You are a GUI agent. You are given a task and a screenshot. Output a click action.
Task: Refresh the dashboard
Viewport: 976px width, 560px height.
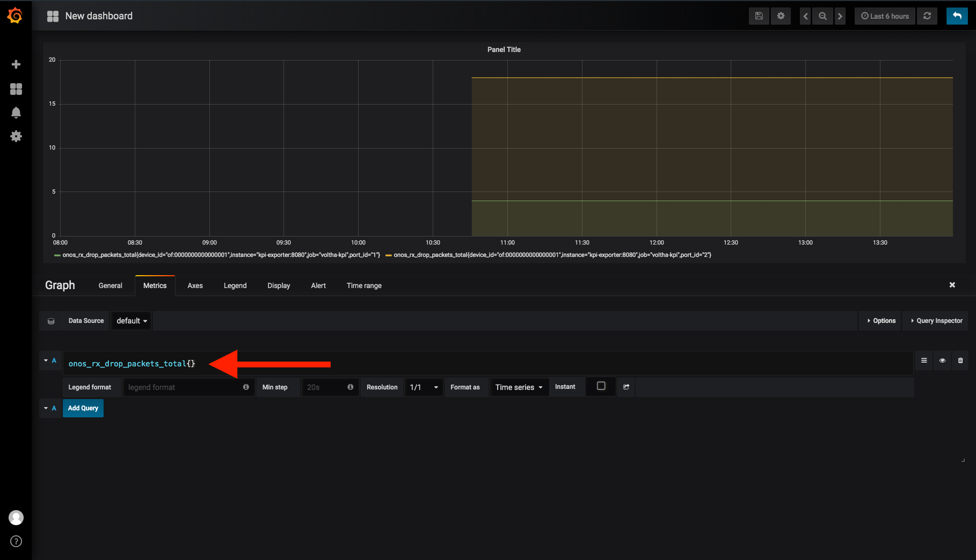[927, 16]
